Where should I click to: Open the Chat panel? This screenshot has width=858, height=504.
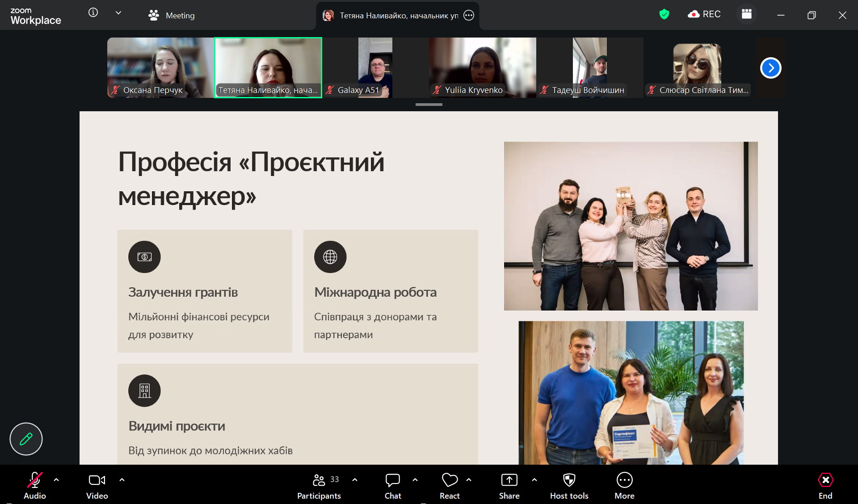click(x=393, y=486)
